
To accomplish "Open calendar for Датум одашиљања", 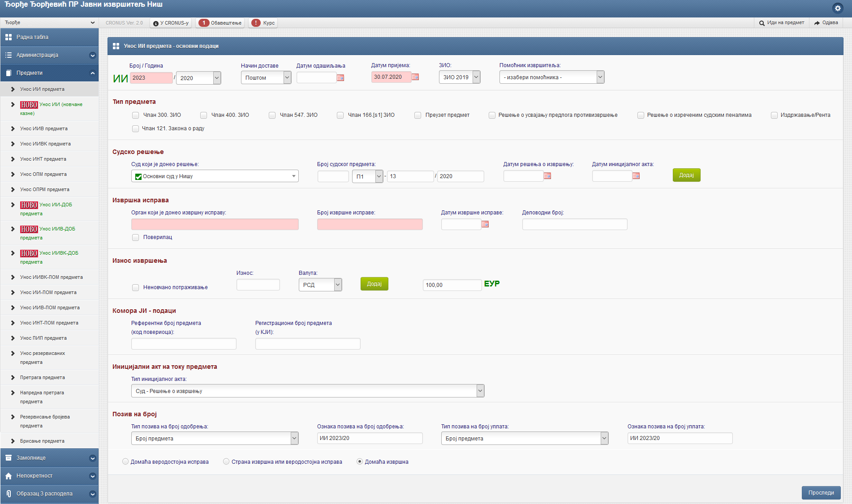I will point(340,78).
